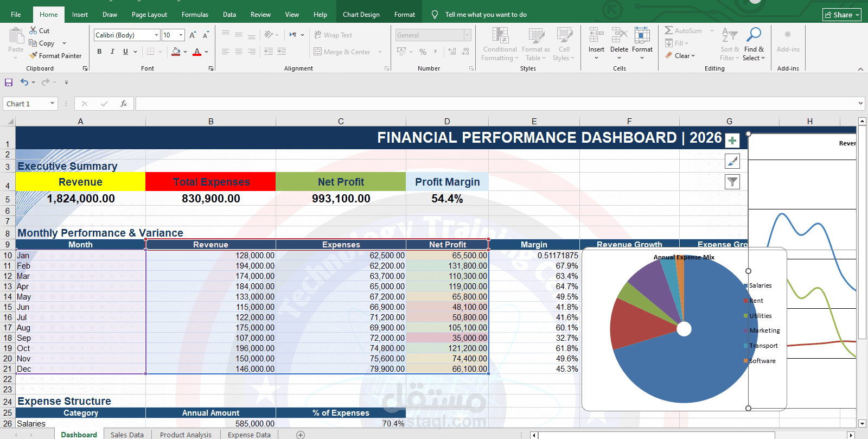Apply the Fill Color swatch

point(176,52)
